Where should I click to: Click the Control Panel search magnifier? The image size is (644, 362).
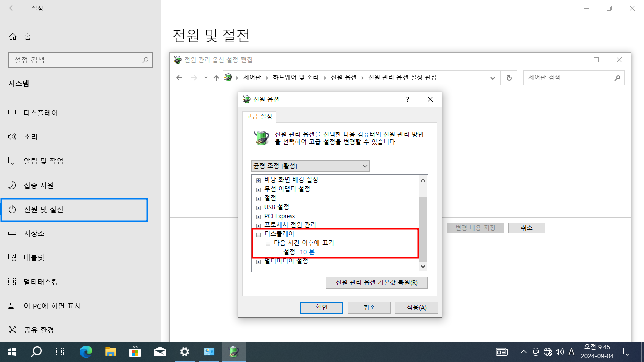tap(617, 78)
